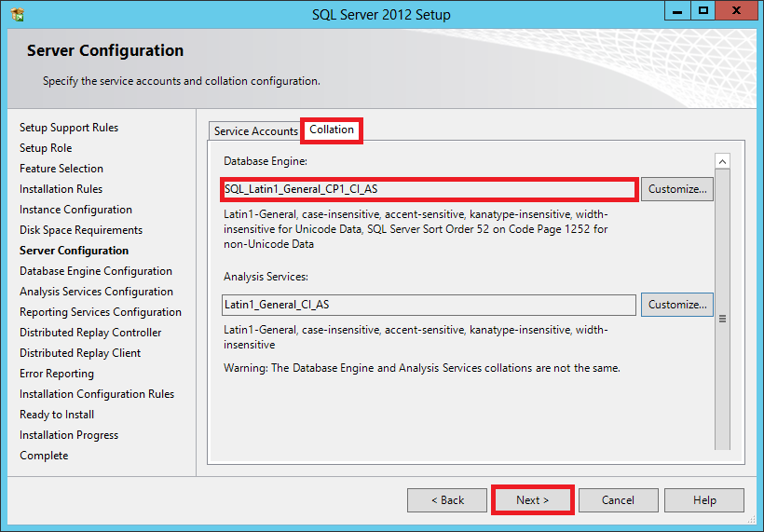The width and height of the screenshot is (764, 532).
Task: Maximize the setup window
Action: click(703, 11)
